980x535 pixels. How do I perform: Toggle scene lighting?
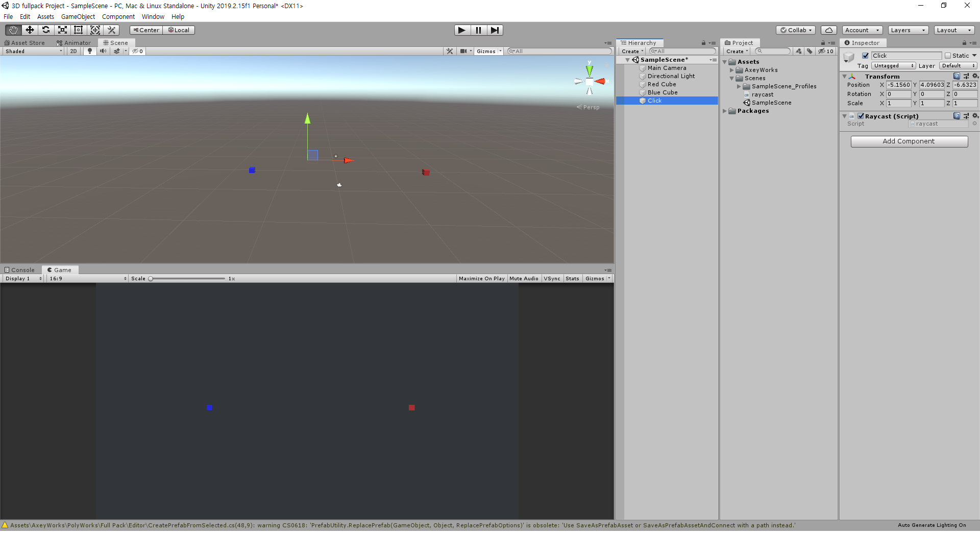point(90,51)
